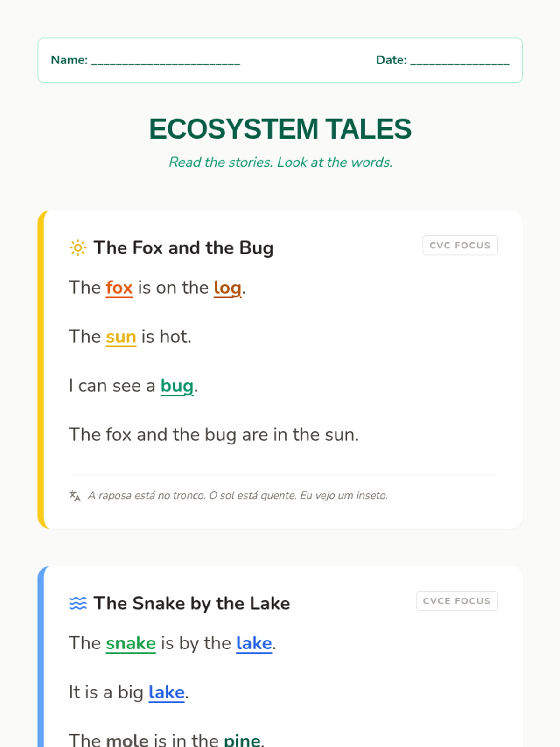This screenshot has width=560, height=747.
Task: Click the underlined word bug
Action: click(x=177, y=386)
